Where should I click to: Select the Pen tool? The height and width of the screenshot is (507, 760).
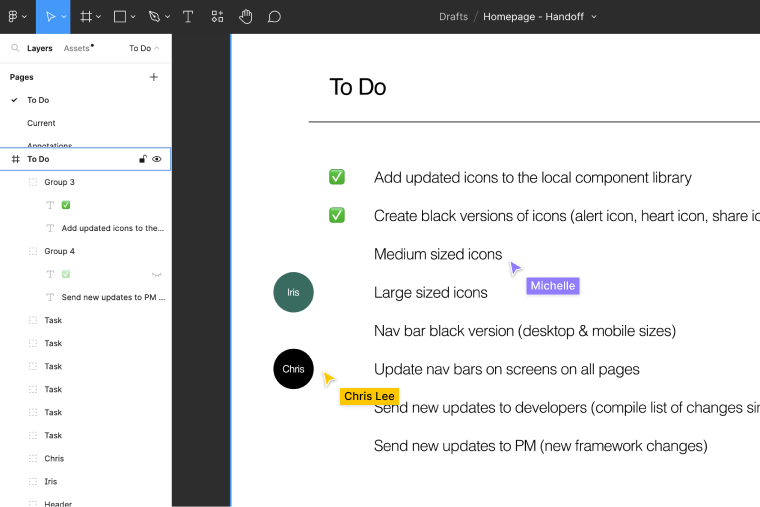[154, 17]
